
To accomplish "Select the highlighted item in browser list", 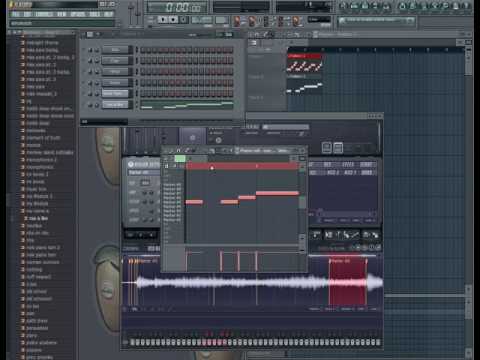I will tap(38, 218).
